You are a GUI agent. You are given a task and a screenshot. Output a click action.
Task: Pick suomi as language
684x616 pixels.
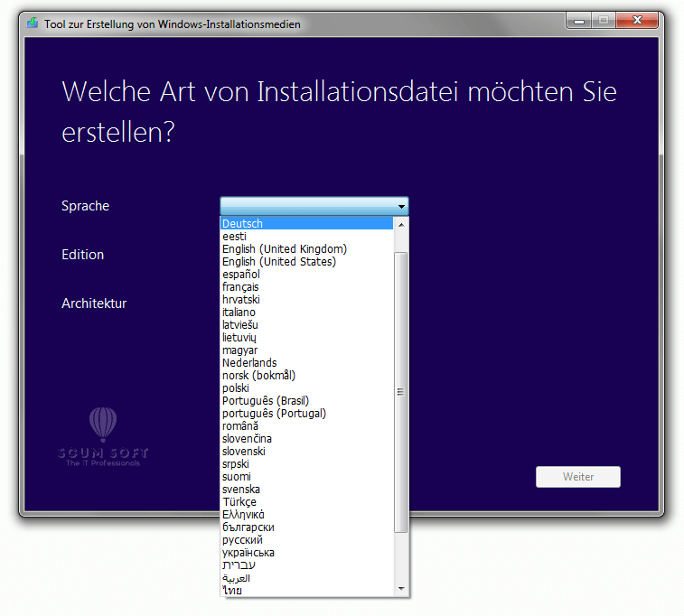click(x=306, y=477)
